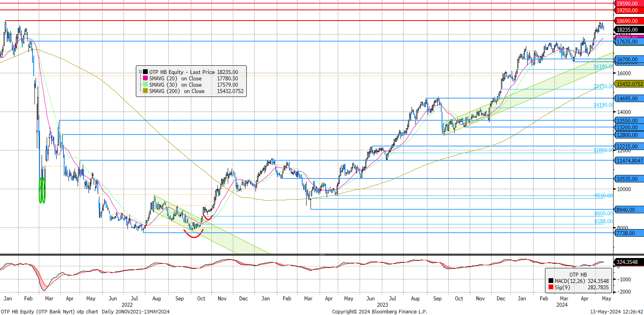The image size is (644, 315).
Task: Click the 14000 price axis tick label
Action: click(624, 112)
